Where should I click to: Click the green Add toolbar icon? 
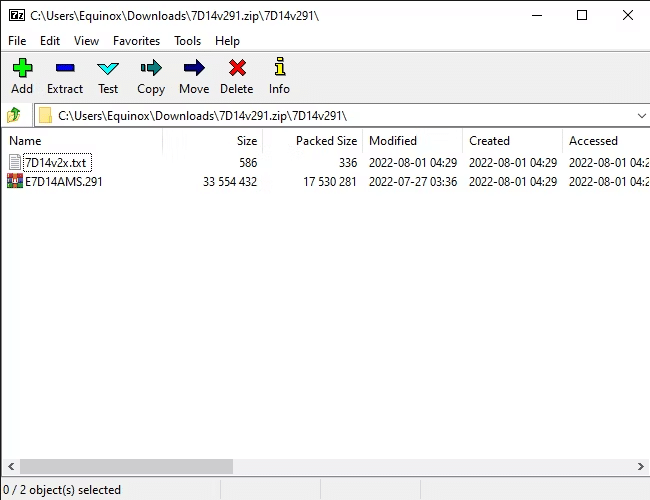click(x=22, y=69)
